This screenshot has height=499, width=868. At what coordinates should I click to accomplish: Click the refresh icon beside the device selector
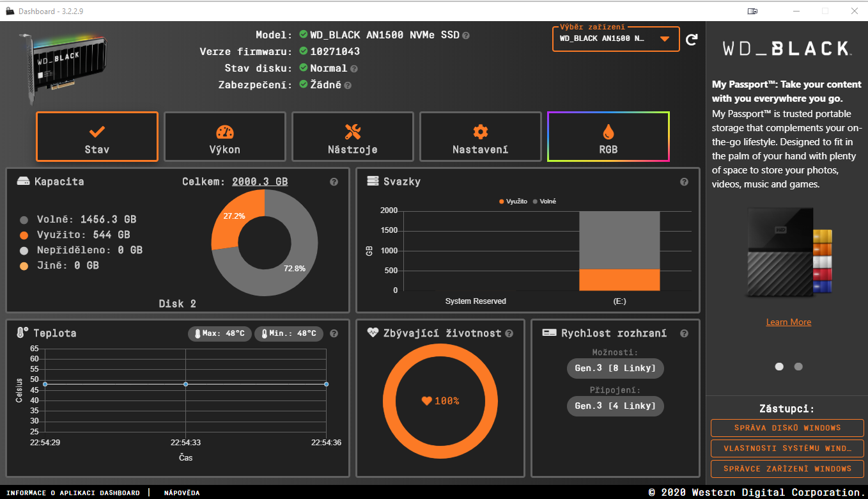pos(692,40)
